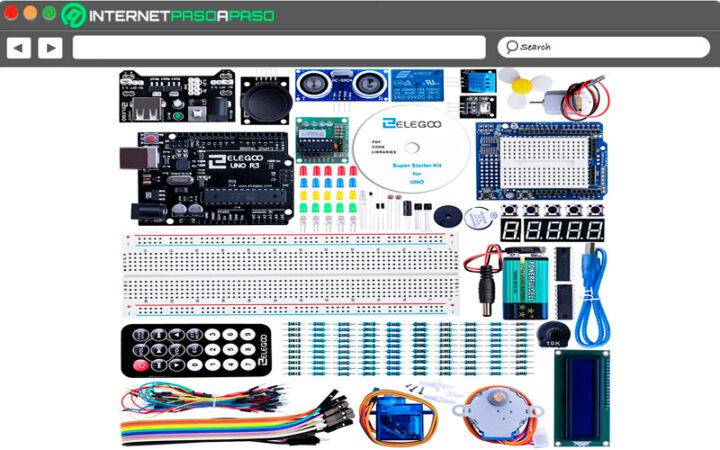Click the Elegoo UNO R3 board image
Screen dimensions: 720x450
point(207,178)
